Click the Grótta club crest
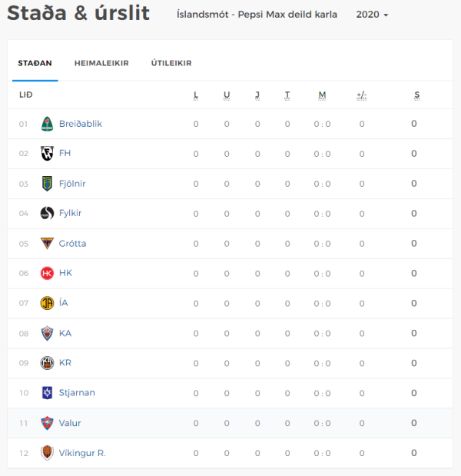 point(47,243)
